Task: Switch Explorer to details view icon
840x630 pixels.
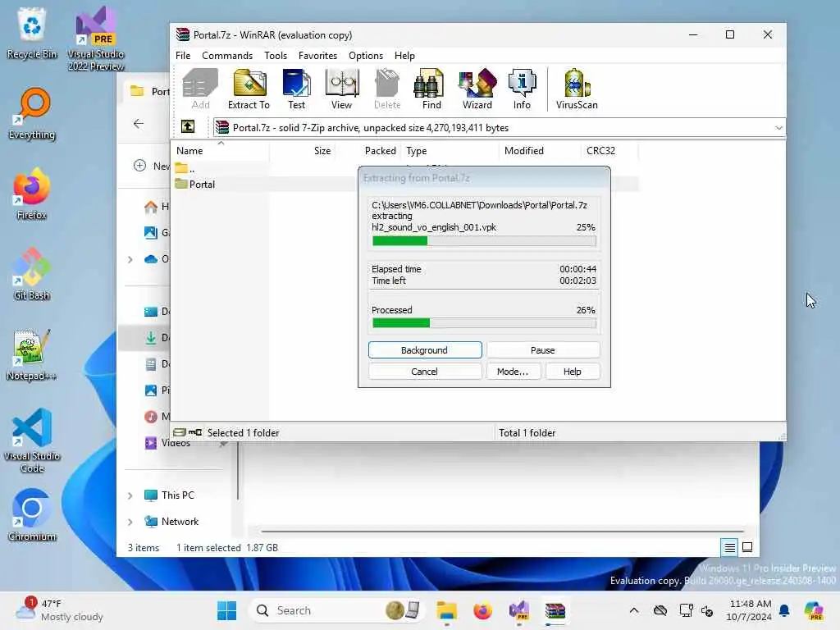Action: 729,547
